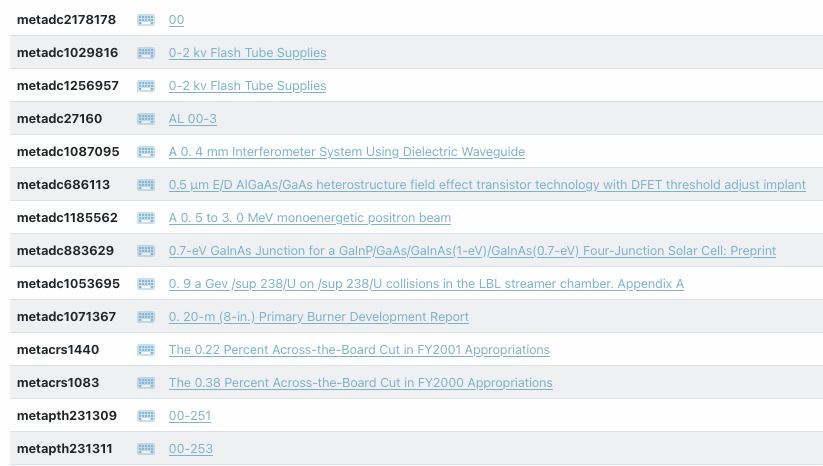Open the Four-Junction Solar Cell Preprint link
Image resolution: width=823 pixels, height=466 pixels.
472,251
